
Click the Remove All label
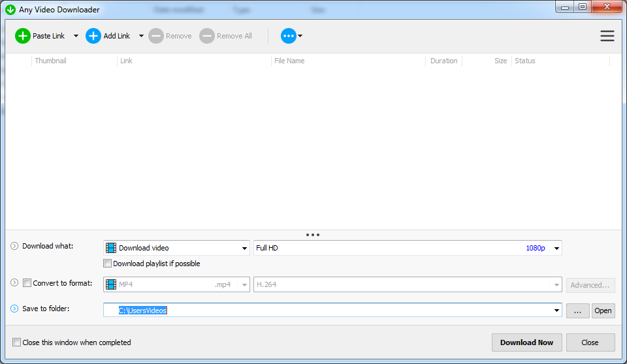click(x=234, y=36)
